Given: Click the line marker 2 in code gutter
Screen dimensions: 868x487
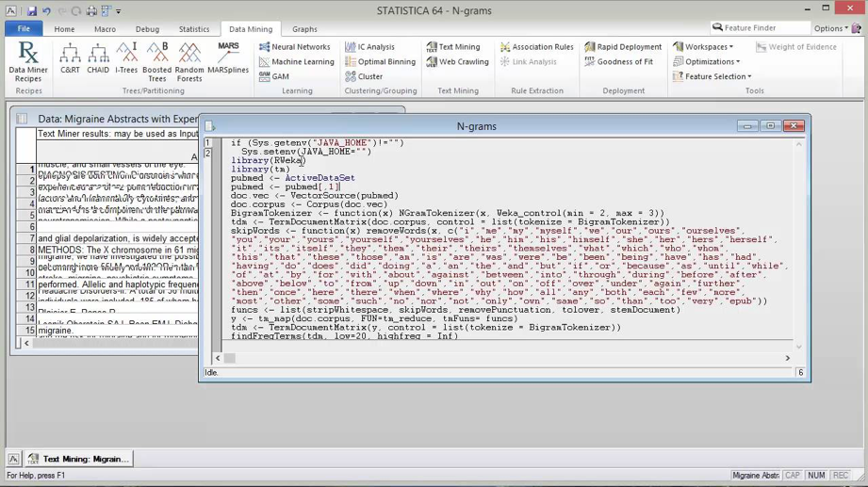Looking at the screenshot, I should pyautogui.click(x=208, y=153).
